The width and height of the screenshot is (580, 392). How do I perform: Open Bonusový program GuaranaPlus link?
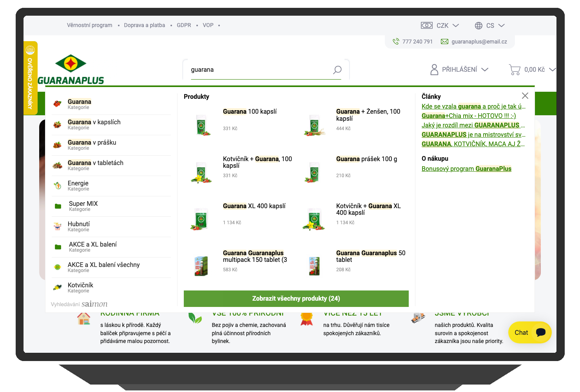click(x=466, y=169)
